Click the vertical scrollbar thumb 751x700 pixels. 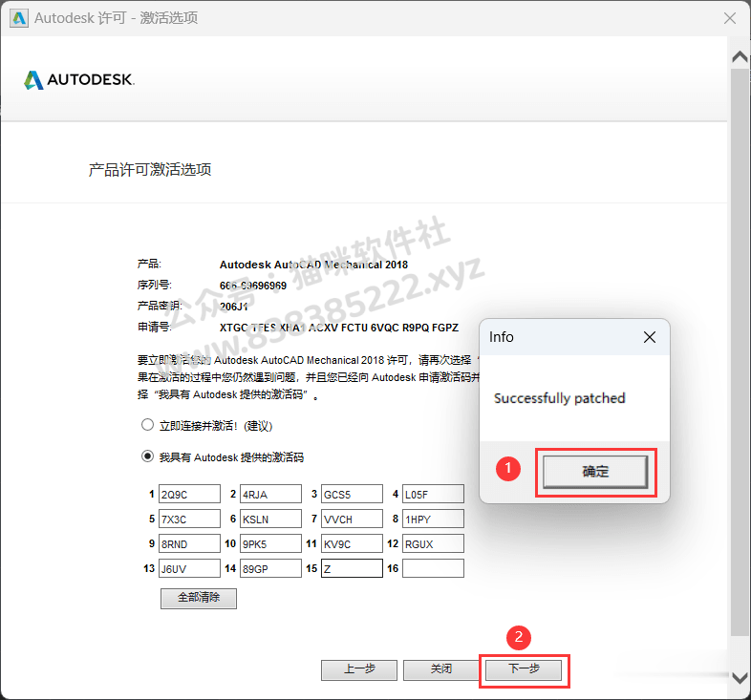pyautogui.click(x=740, y=352)
